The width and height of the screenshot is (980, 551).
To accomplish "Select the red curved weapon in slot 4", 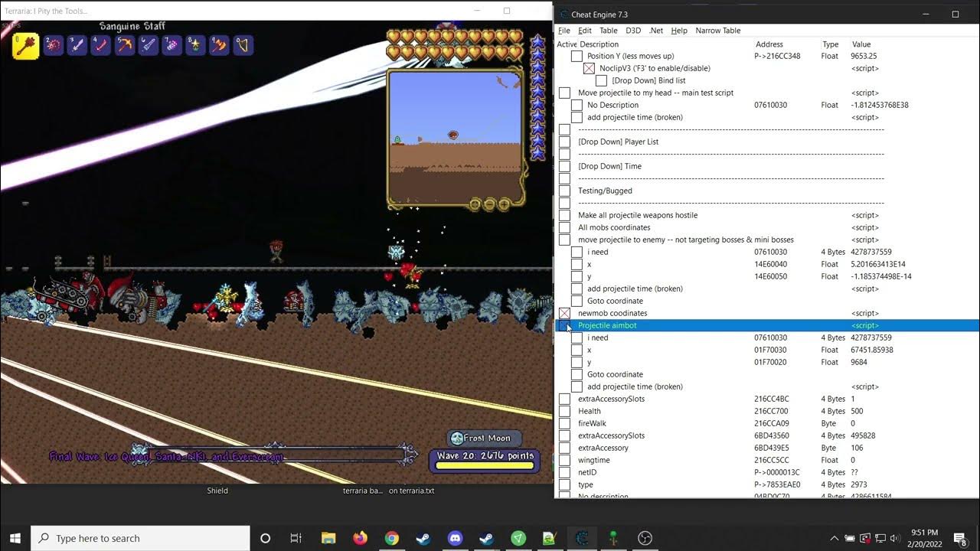I will click(x=101, y=45).
